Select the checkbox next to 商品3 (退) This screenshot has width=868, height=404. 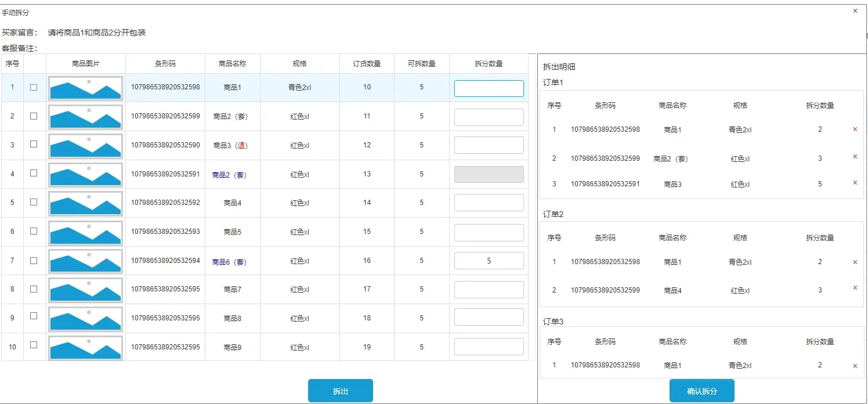[33, 143]
